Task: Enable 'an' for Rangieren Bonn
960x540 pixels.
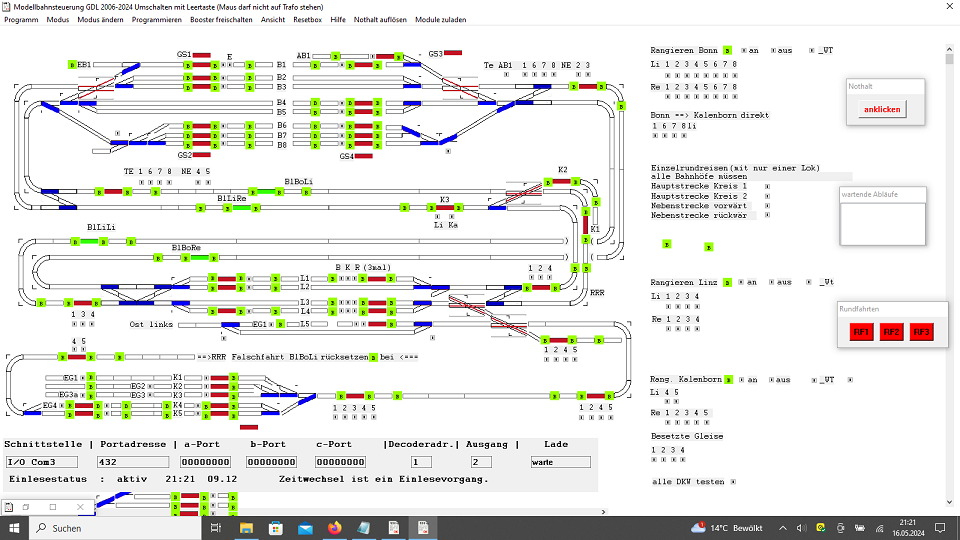Action: pos(744,50)
